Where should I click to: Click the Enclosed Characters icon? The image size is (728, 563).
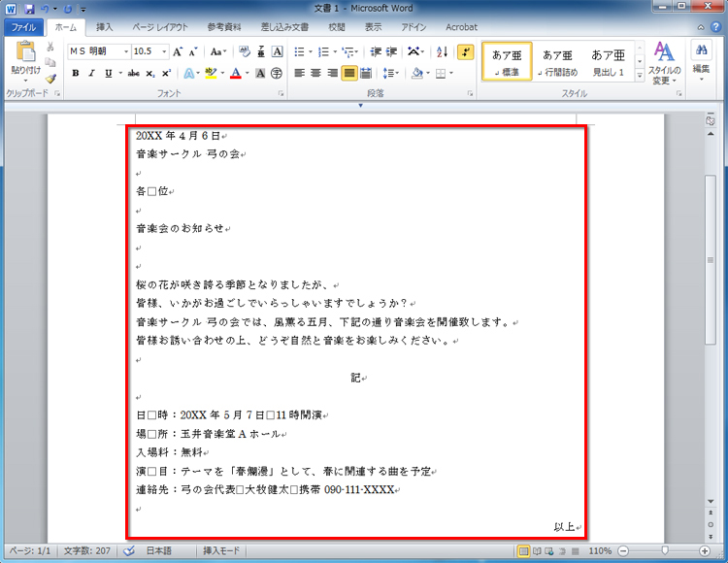277,74
